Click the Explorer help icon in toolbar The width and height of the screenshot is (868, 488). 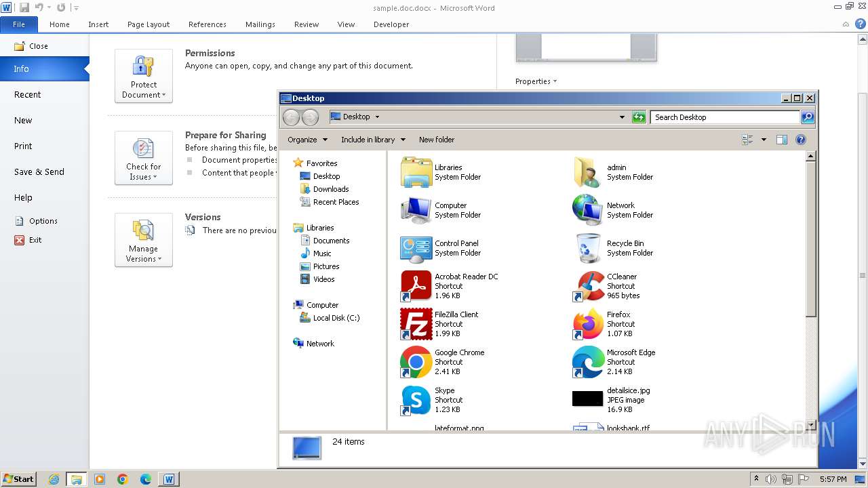[x=800, y=140]
